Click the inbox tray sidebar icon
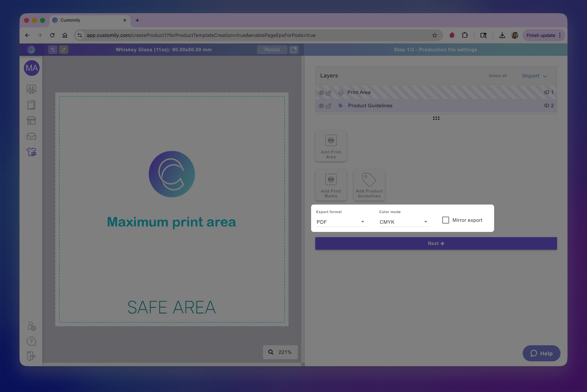Image resolution: width=587 pixels, height=392 pixels. click(32, 136)
